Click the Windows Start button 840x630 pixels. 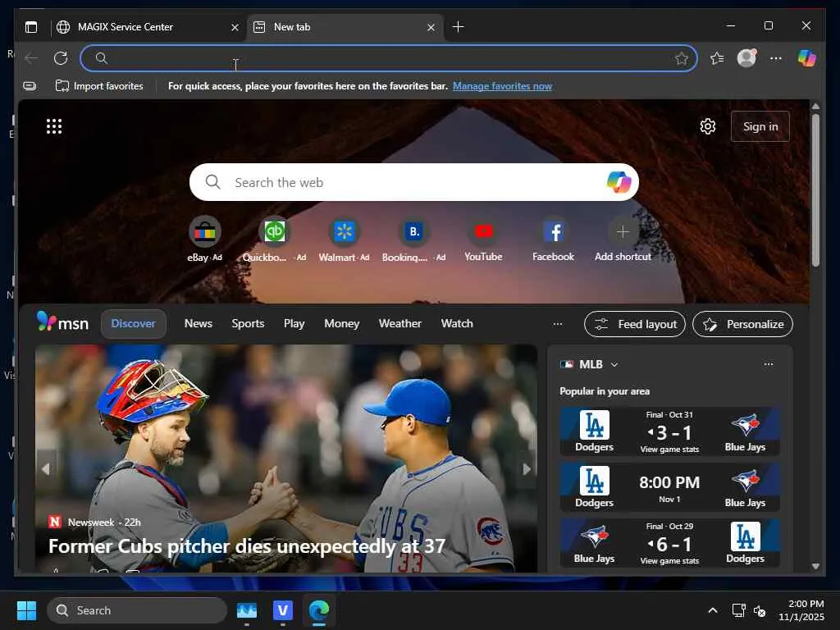click(x=26, y=610)
